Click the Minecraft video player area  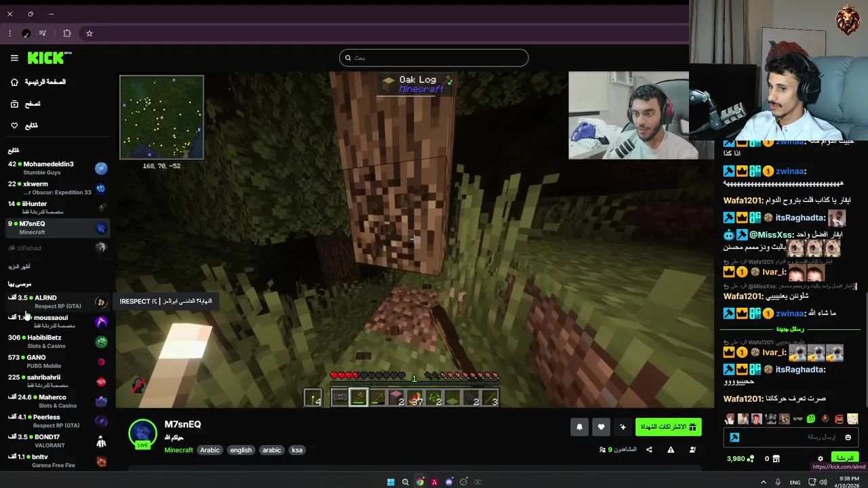[414, 240]
